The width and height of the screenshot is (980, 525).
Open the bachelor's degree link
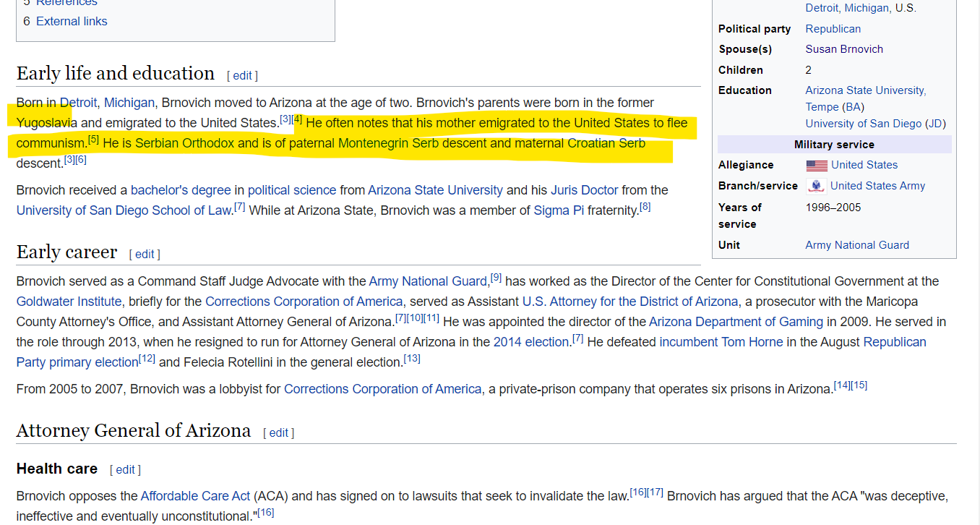tap(181, 190)
